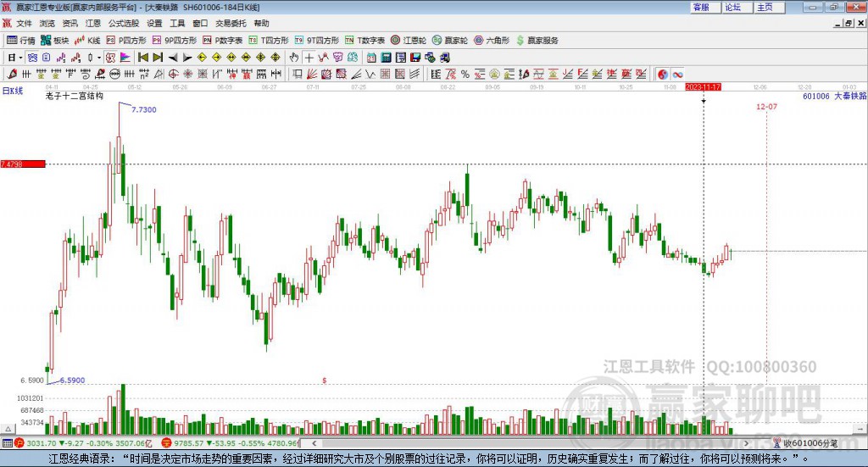Open the 浏览 menu

[x=47, y=23]
